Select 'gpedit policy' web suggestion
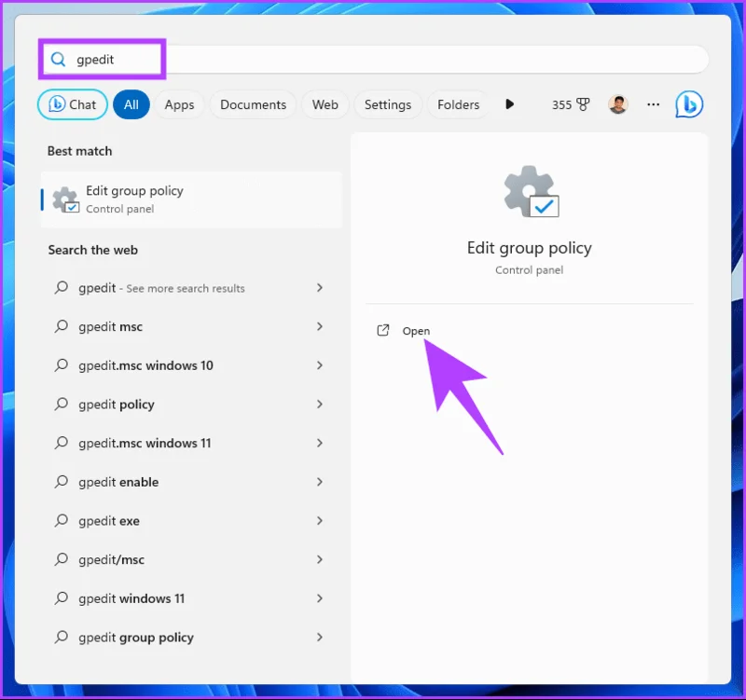 [190, 405]
